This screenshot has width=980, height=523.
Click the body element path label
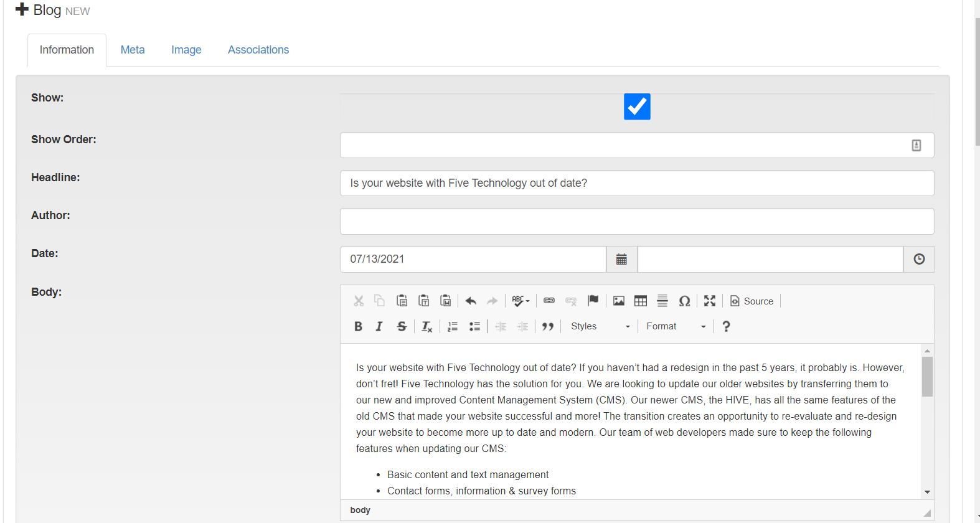[360, 510]
